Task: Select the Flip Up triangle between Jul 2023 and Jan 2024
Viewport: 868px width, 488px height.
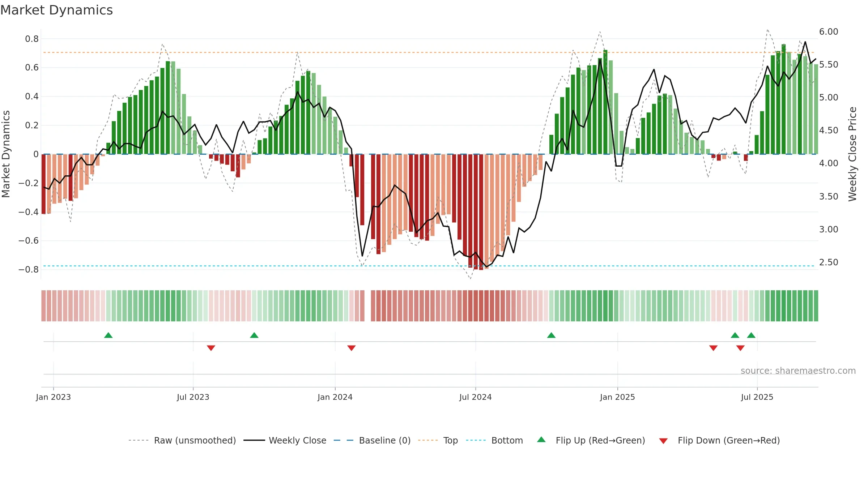Action: pyautogui.click(x=254, y=335)
